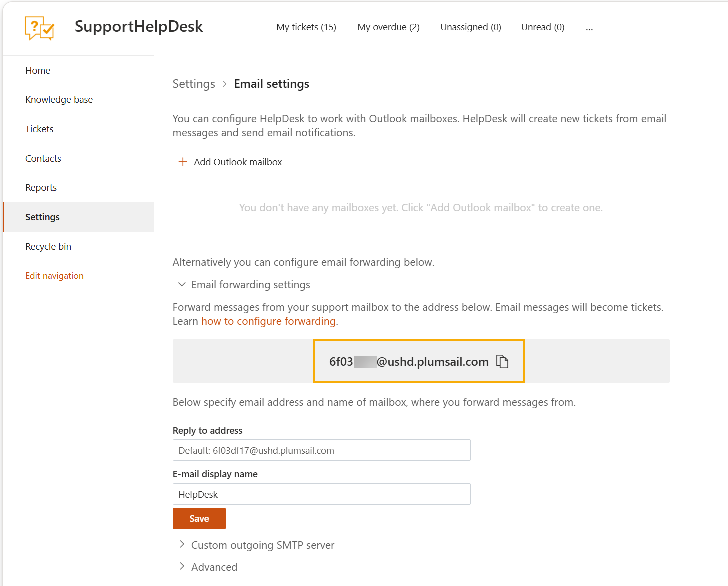Open how to configure forwarding link

[x=268, y=321]
